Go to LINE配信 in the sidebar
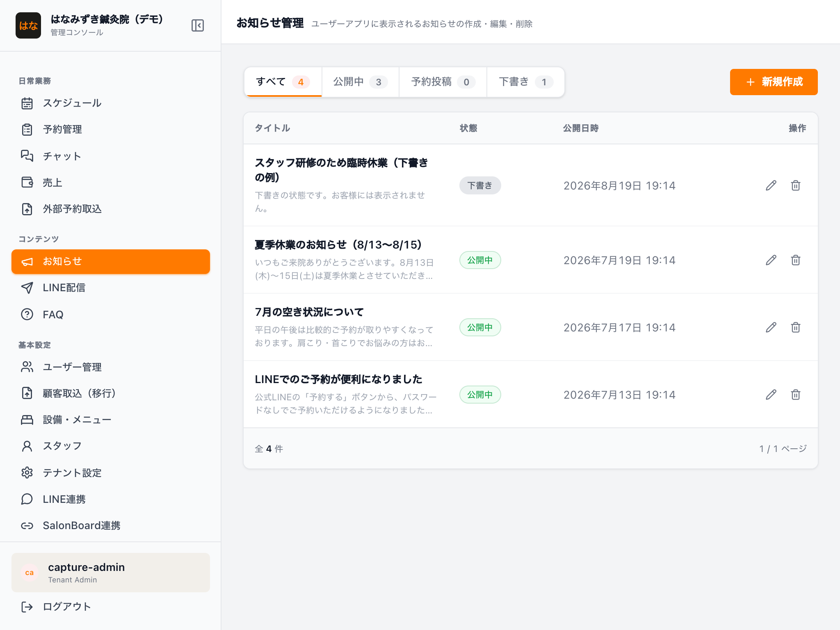The height and width of the screenshot is (630, 840). click(x=111, y=288)
